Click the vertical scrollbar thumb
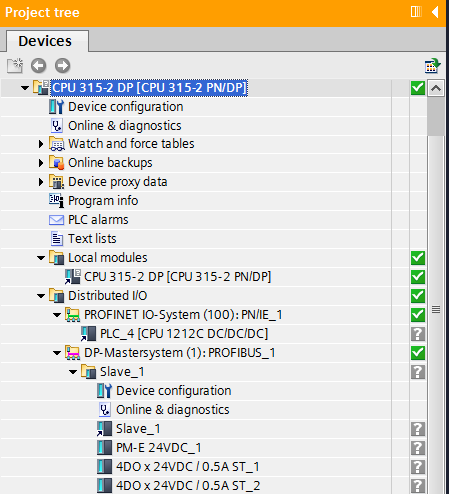 click(436, 116)
